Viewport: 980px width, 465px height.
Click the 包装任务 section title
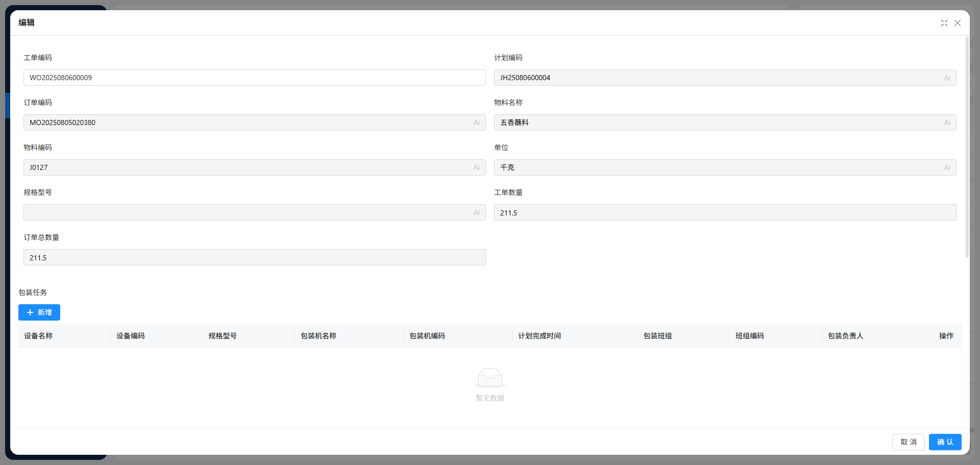click(33, 292)
